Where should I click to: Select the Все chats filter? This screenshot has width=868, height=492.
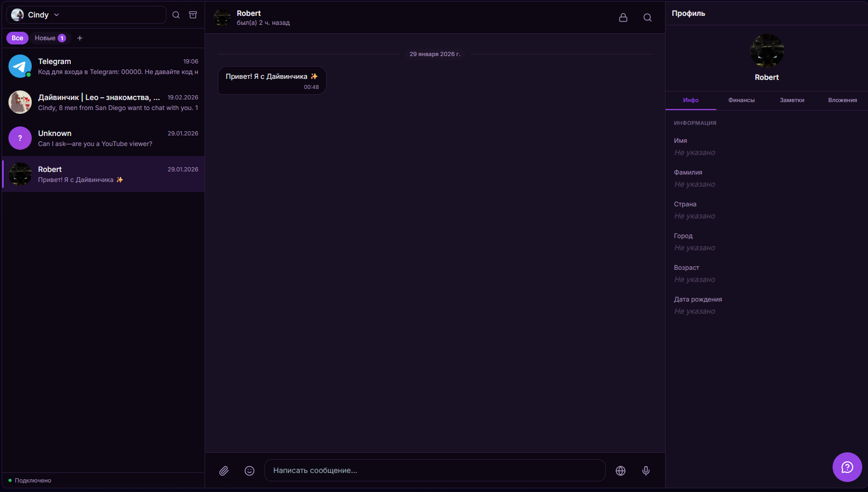pos(17,38)
